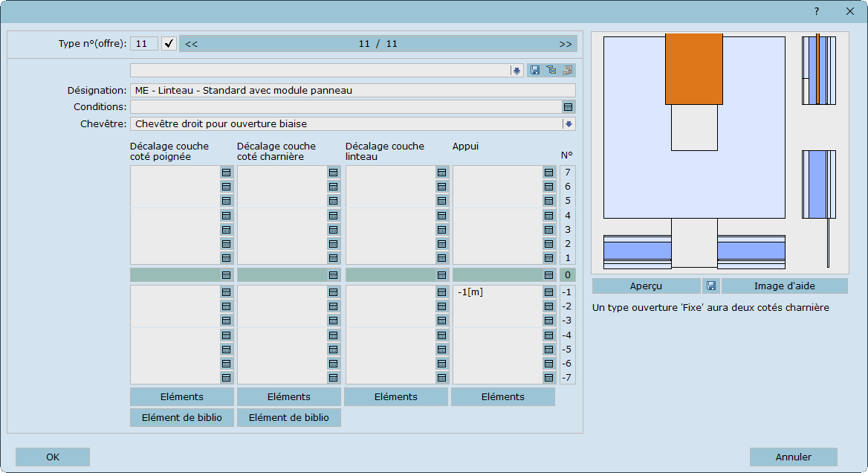Click inside the Désignation text field
This screenshot has height=473, width=868.
pos(352,91)
